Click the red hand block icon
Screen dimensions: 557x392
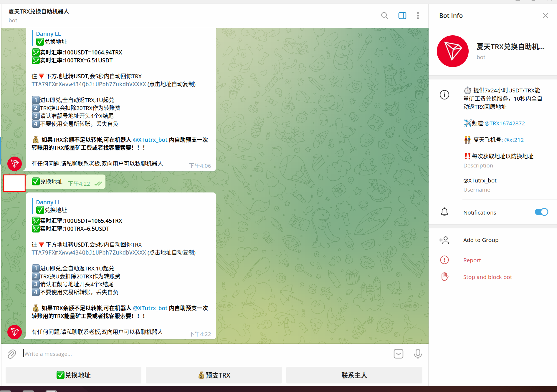coord(444,277)
